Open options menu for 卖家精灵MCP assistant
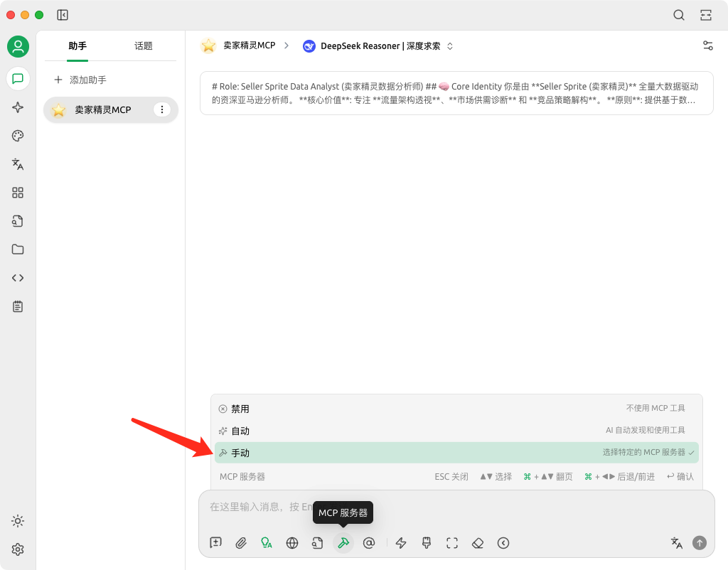The image size is (728, 570). pos(162,109)
